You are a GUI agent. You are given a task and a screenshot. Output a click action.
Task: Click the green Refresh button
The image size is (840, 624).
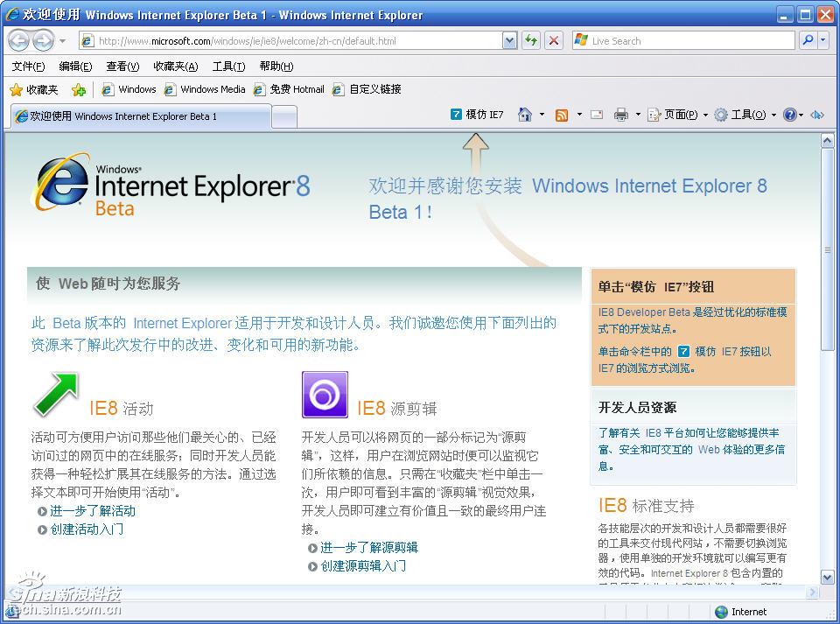point(531,41)
